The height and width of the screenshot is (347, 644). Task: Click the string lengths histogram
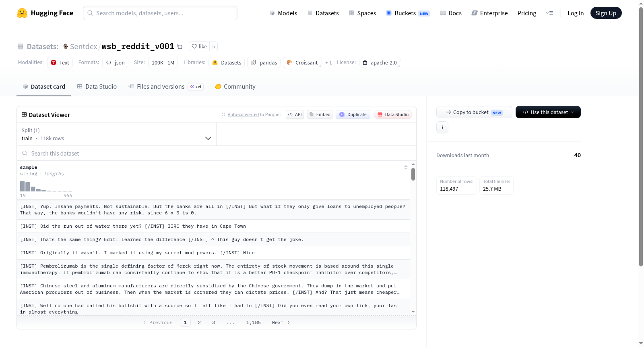(x=46, y=186)
